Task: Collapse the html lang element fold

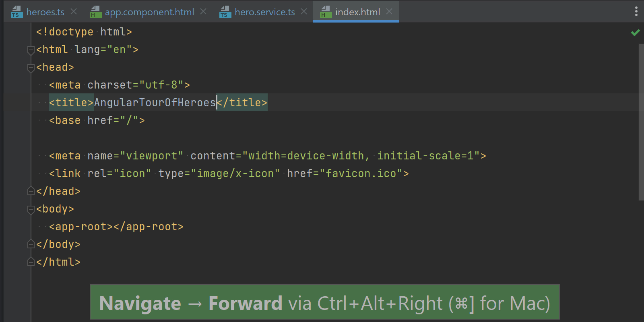Action: click(31, 50)
